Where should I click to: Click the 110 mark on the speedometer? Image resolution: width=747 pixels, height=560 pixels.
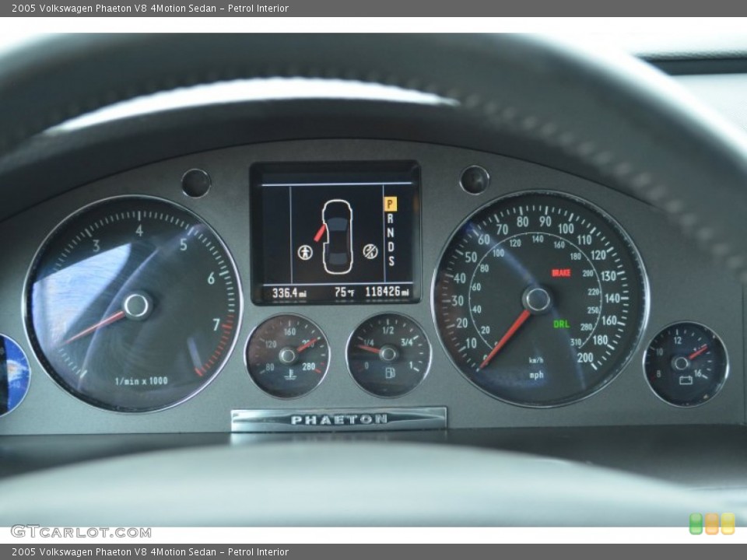click(584, 240)
